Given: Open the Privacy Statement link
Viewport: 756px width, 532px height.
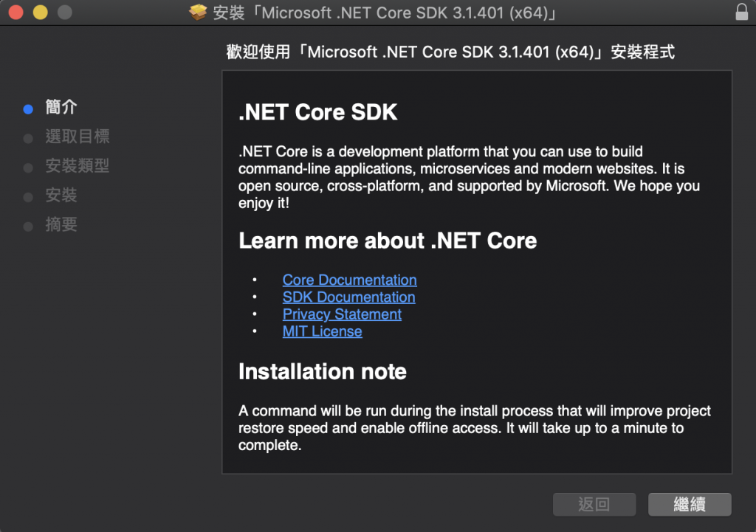Looking at the screenshot, I should 342,314.
